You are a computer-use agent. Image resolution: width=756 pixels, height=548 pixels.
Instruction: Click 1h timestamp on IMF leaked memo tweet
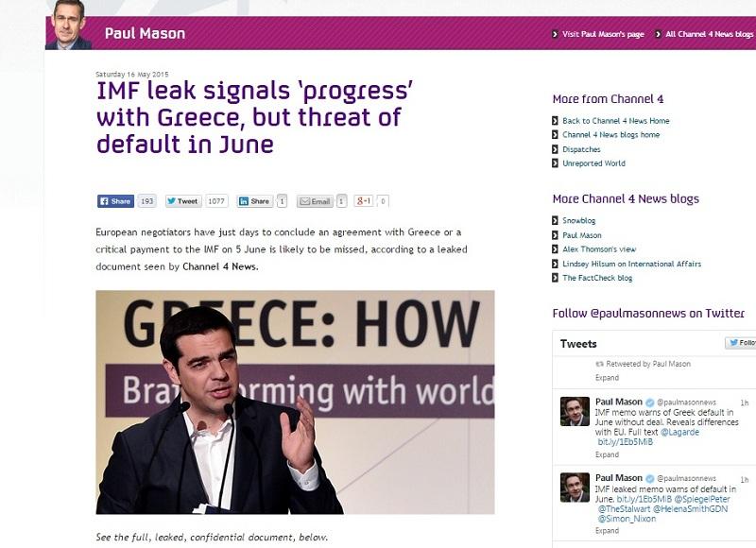745,480
